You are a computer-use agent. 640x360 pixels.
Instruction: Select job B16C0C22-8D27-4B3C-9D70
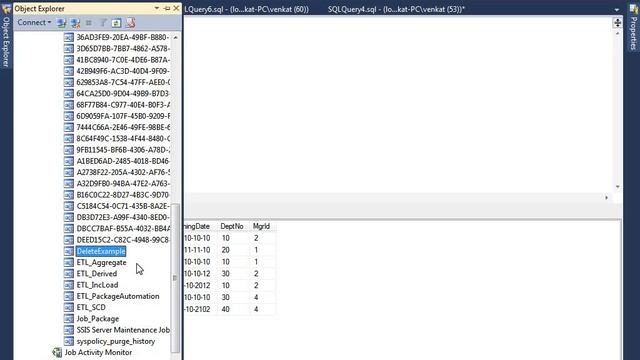click(123, 195)
